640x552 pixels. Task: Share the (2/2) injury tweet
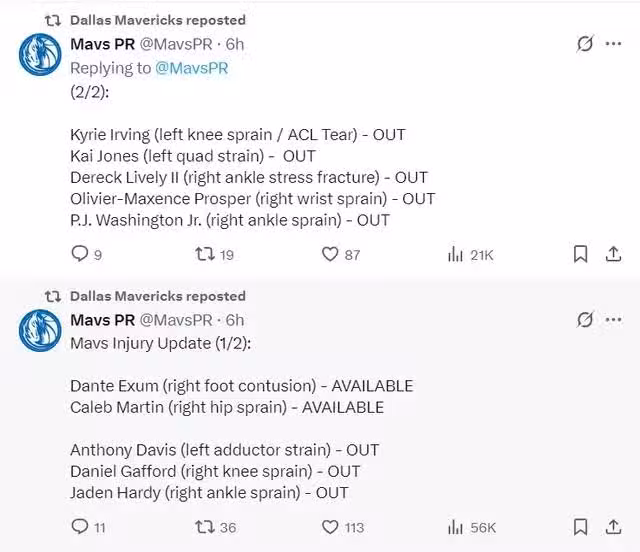pyautogui.click(x=613, y=254)
